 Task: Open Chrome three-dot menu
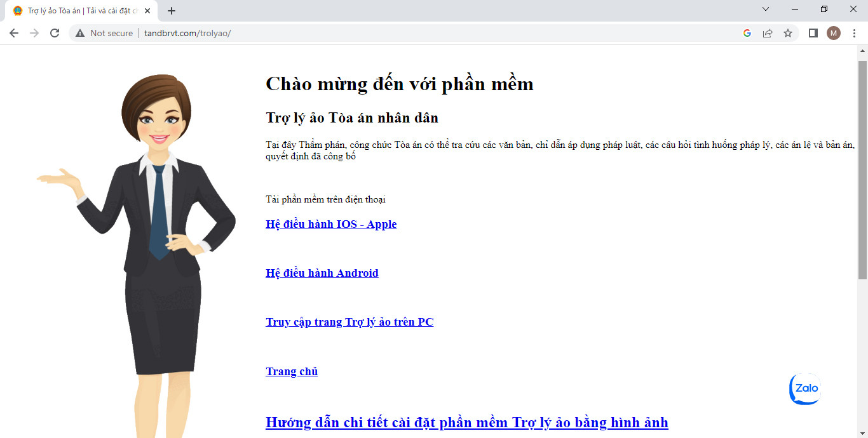[x=854, y=33]
